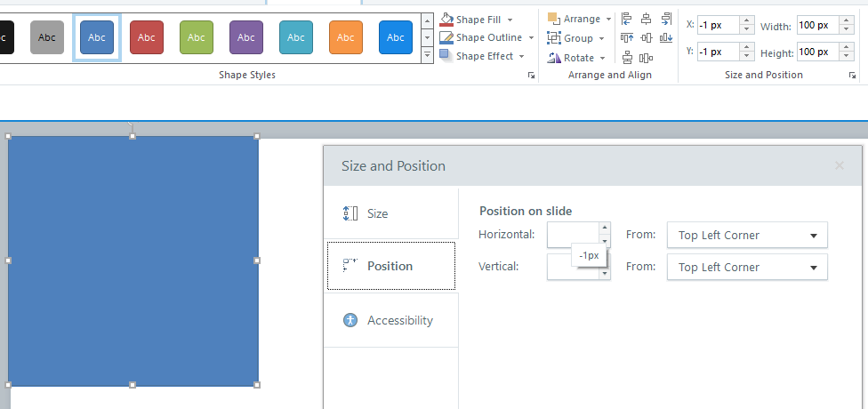868x409 pixels.
Task: Click the Align Center icon
Action: click(x=646, y=19)
